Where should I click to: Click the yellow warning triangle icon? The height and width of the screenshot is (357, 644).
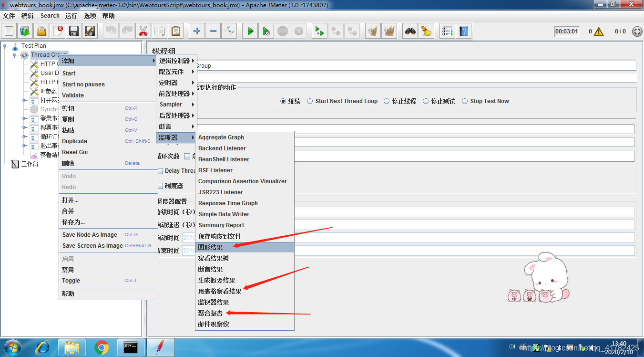pos(599,31)
